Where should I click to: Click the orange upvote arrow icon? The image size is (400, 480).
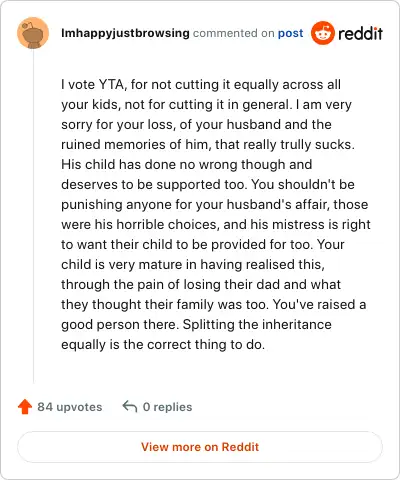tap(25, 407)
